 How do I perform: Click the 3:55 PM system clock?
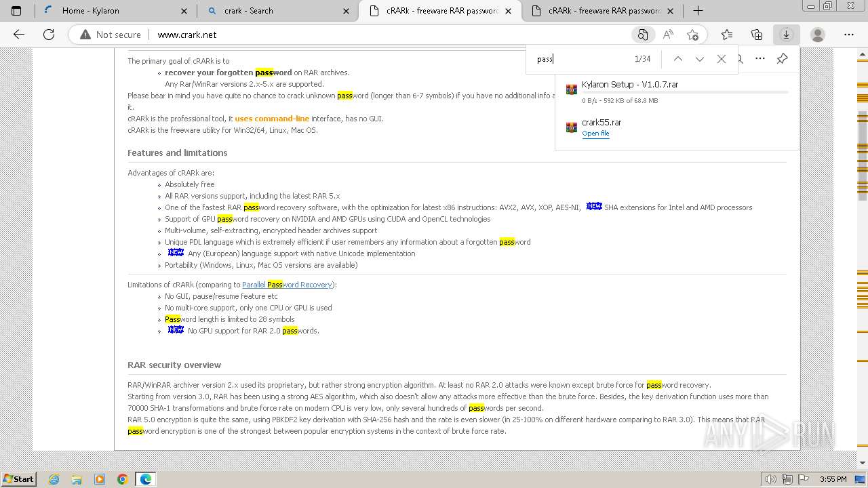click(833, 479)
